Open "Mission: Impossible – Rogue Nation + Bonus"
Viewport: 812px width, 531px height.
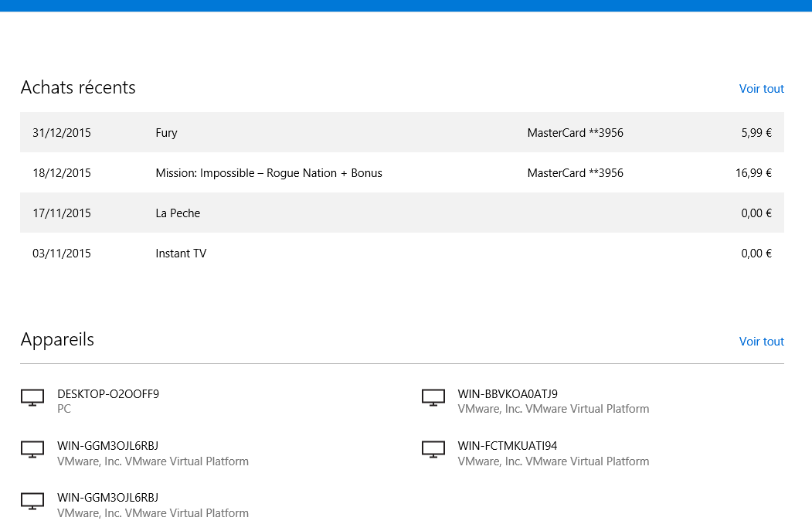click(x=269, y=173)
